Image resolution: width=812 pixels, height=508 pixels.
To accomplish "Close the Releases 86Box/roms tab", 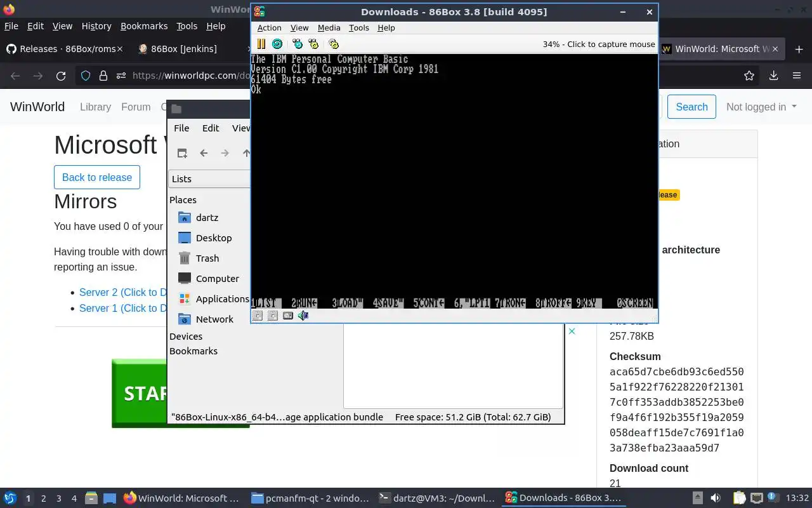I will [120, 49].
